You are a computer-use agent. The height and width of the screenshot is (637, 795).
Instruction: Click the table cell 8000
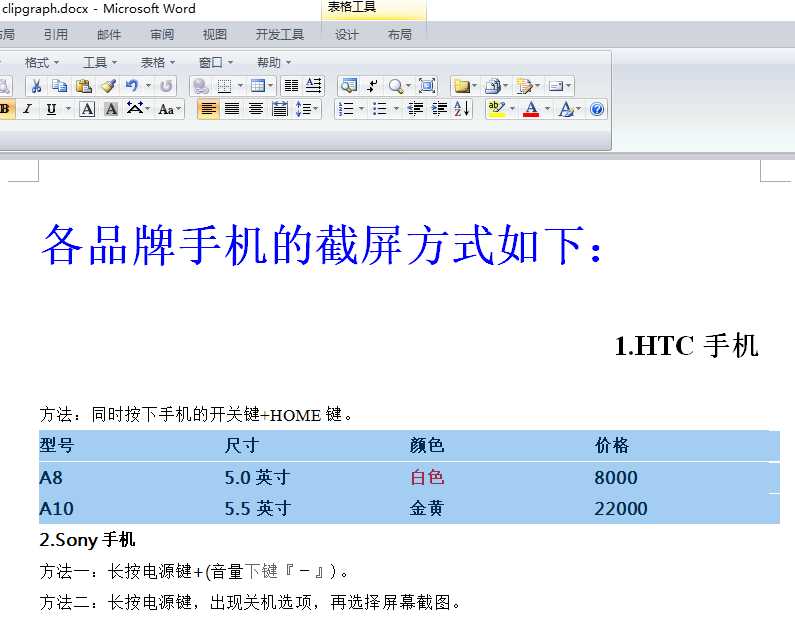[x=616, y=477]
